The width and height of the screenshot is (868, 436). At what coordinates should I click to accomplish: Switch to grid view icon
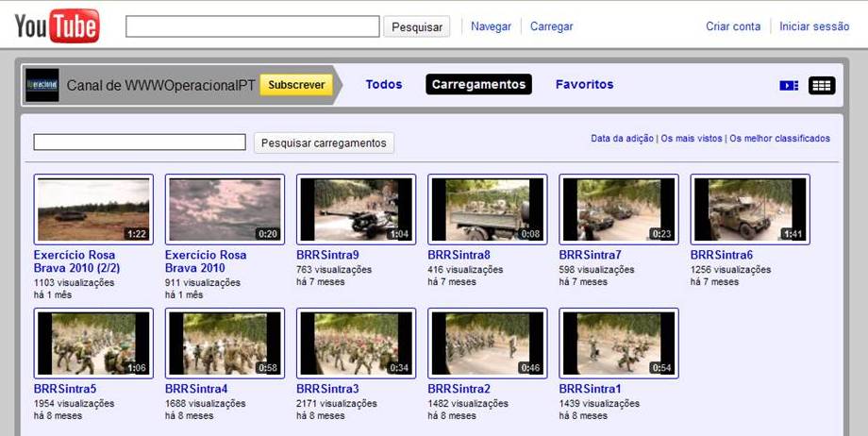coord(822,85)
